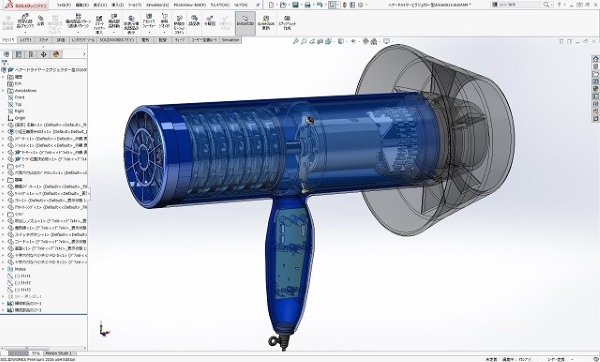Select the Front plane in feature tree
Image resolution: width=600 pixels, height=362 pixels.
[x=20, y=98]
